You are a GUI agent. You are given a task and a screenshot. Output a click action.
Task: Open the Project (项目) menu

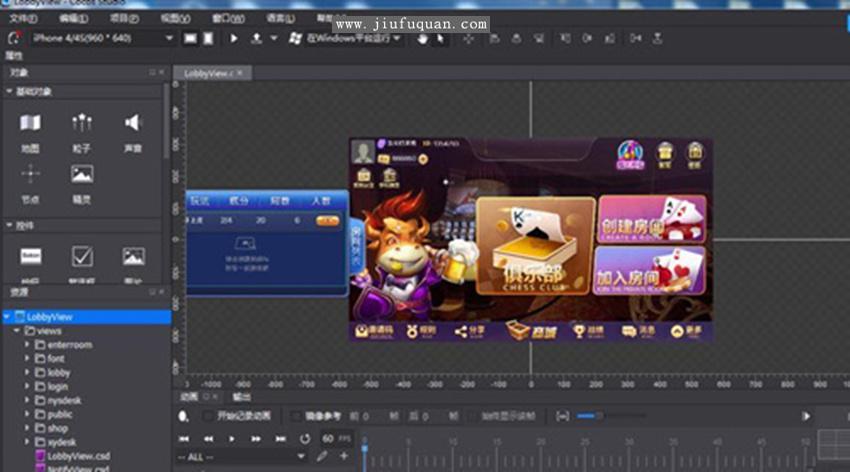pyautogui.click(x=124, y=19)
